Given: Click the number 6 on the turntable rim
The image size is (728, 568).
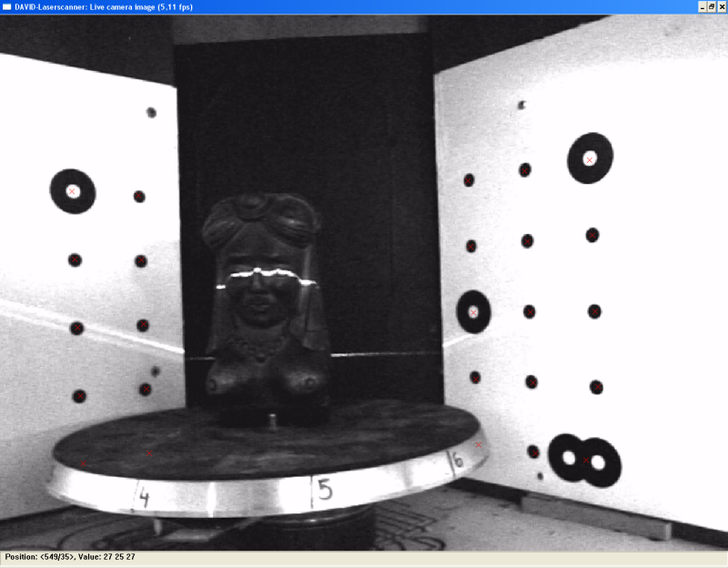Looking at the screenshot, I should (x=458, y=461).
